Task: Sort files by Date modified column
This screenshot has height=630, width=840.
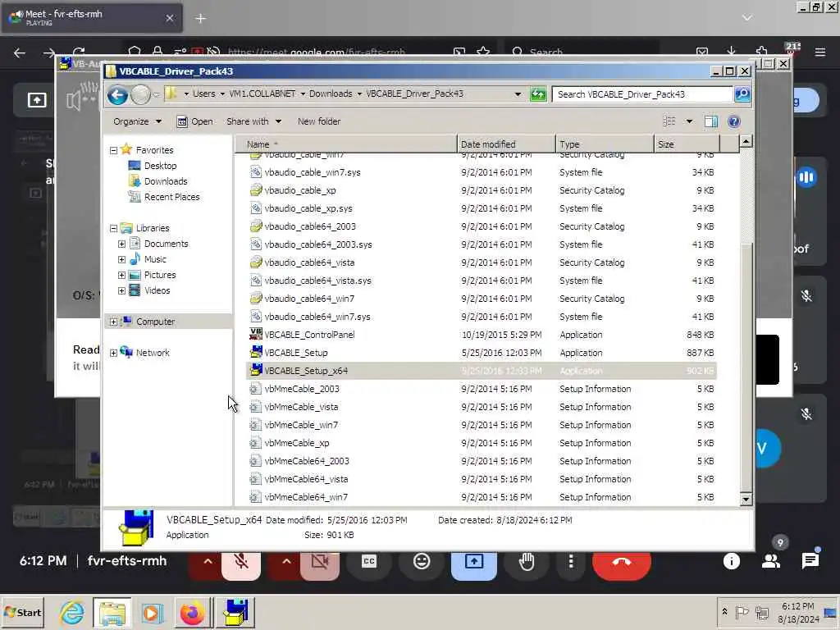Action: click(x=506, y=144)
